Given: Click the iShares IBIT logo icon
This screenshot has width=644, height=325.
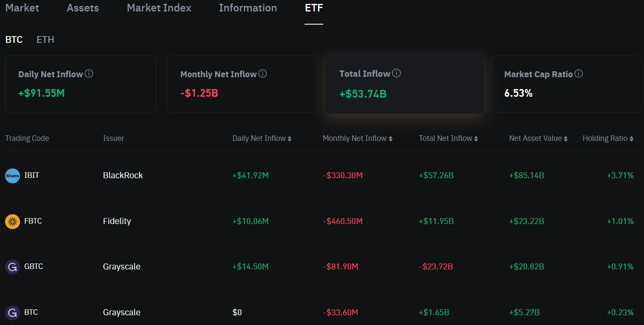Looking at the screenshot, I should [x=12, y=176].
